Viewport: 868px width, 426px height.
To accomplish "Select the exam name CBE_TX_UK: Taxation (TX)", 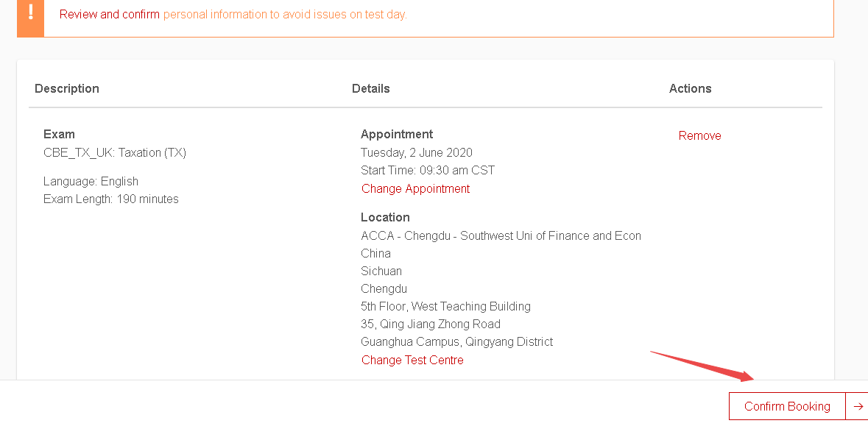I will (x=115, y=152).
